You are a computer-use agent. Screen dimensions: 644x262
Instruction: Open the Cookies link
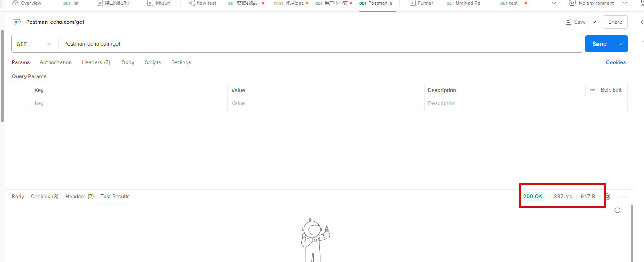[x=616, y=62]
